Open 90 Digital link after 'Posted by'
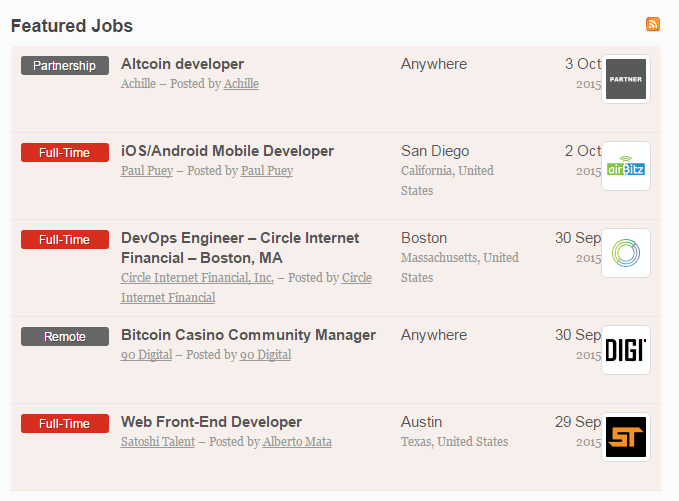 coord(265,355)
